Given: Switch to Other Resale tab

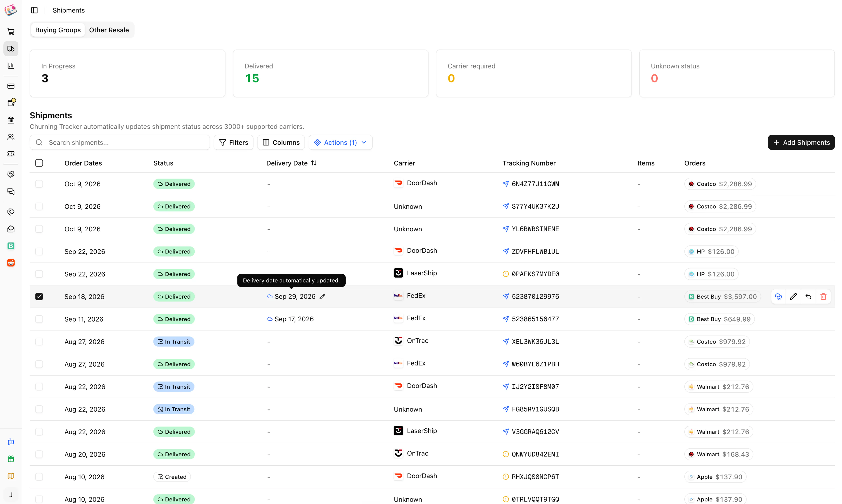Looking at the screenshot, I should click(109, 30).
